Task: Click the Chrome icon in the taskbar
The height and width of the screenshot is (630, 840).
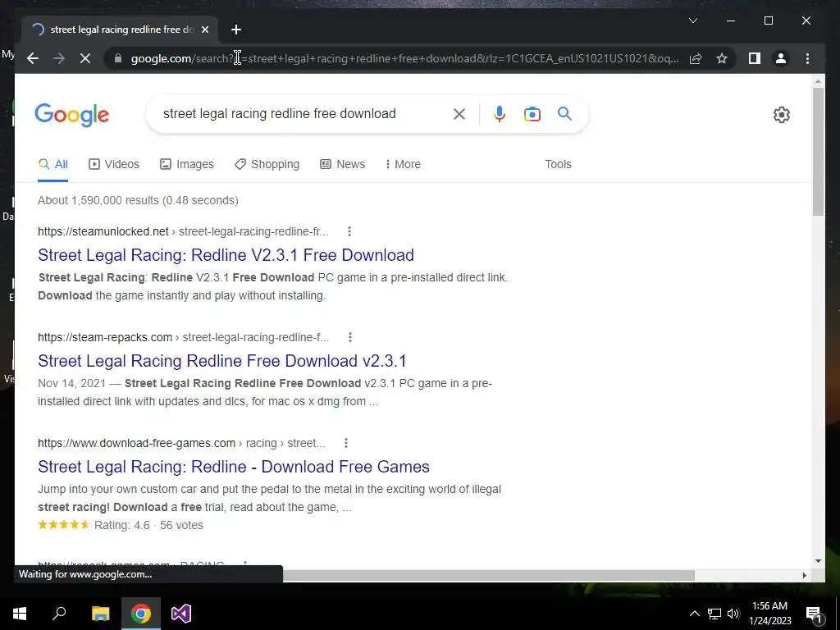Action: 141,614
